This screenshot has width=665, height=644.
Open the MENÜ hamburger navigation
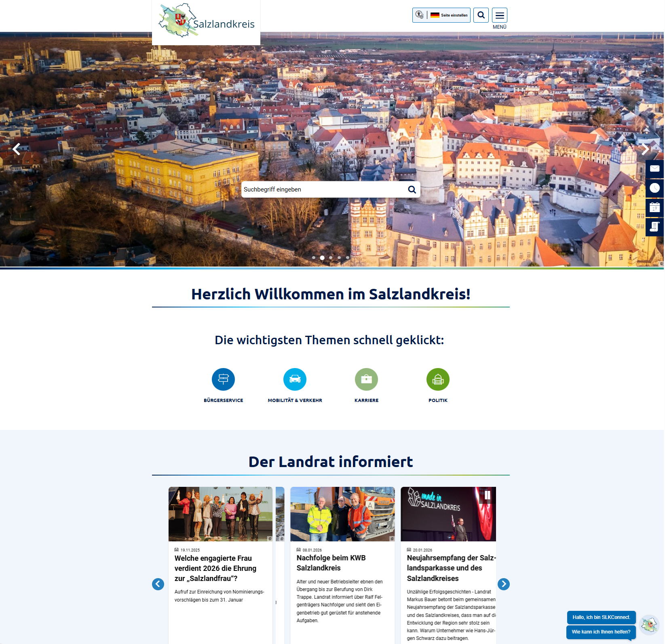click(500, 15)
